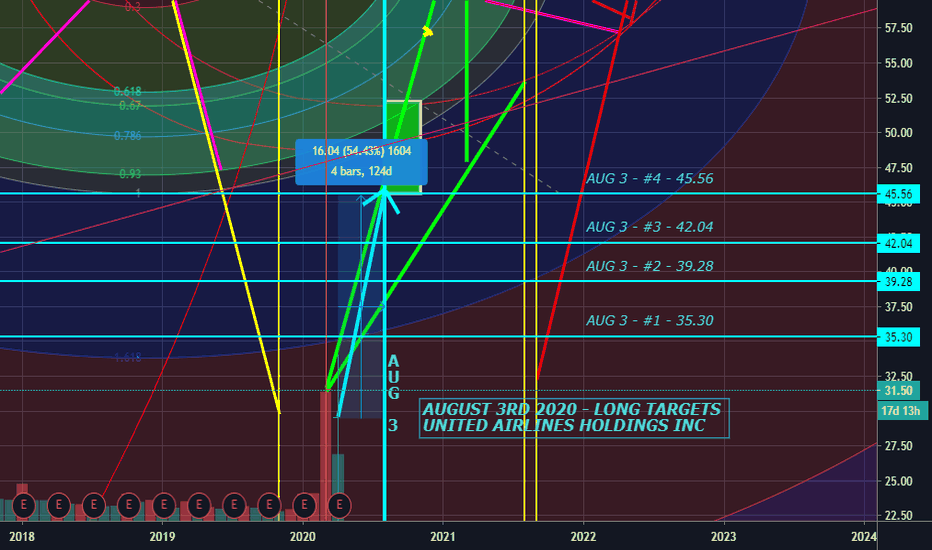Select the 39.28 cyan price label on the axis
Screen dimensions: 932x550
(898, 281)
